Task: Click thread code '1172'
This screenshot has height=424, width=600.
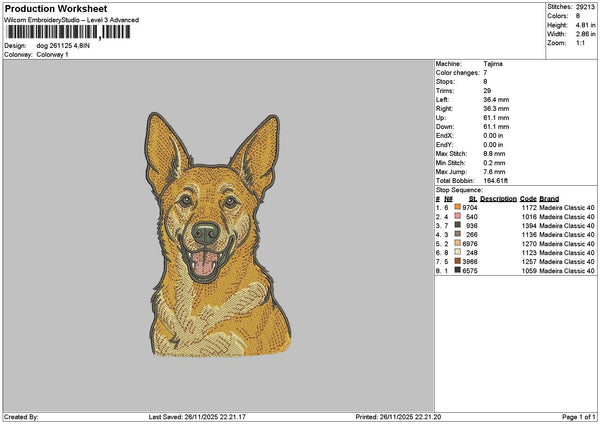Action: coord(530,208)
